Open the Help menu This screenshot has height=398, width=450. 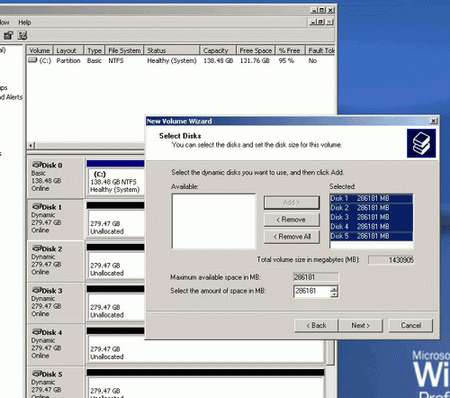click(x=24, y=22)
